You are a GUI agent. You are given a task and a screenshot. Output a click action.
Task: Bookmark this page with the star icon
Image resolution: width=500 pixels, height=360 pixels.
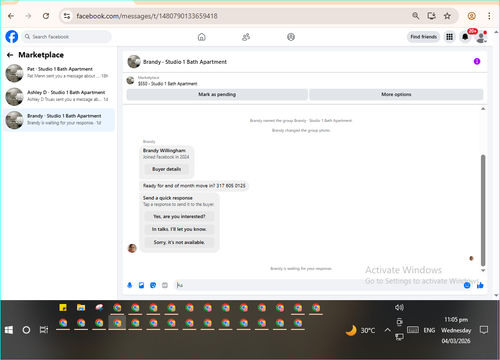(447, 16)
